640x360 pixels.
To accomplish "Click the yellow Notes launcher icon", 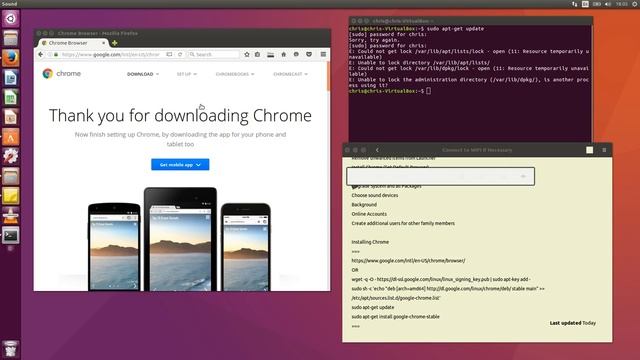I will click(11, 196).
